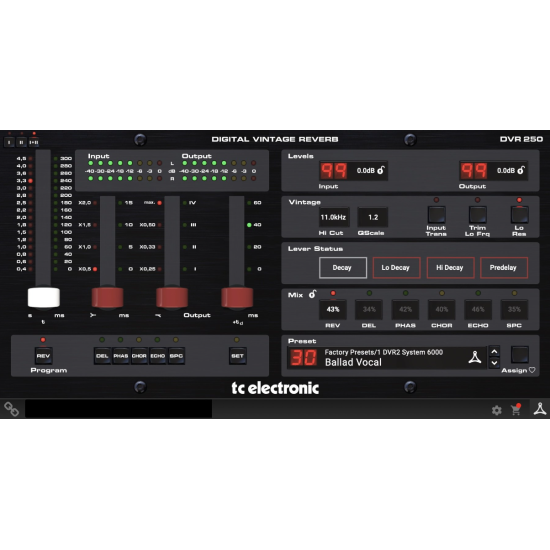Image resolution: width=550 pixels, height=550 pixels.
Task: Select the ECHO program button
Action: click(x=157, y=356)
